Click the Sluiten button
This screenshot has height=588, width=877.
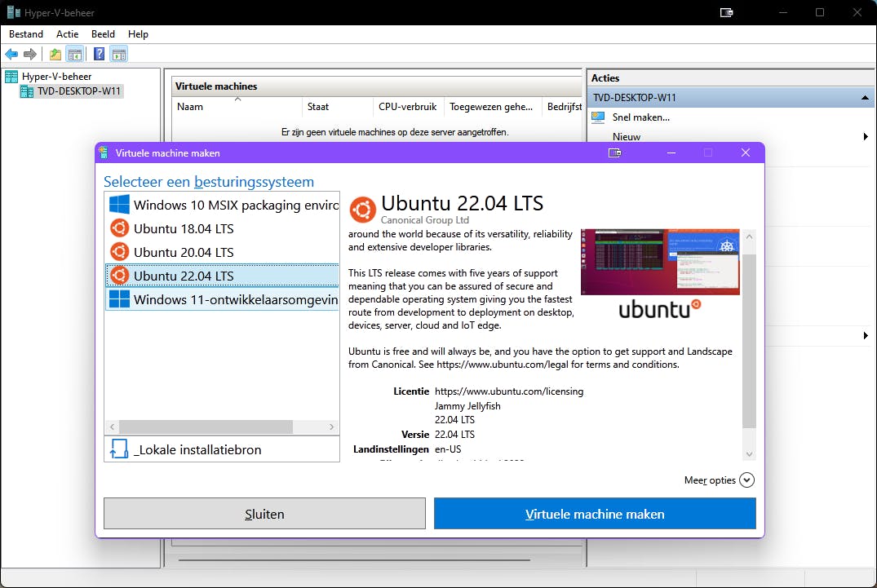coord(264,514)
